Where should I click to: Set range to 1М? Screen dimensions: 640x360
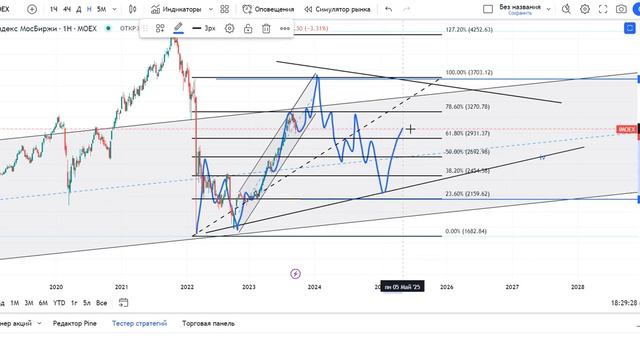(15, 303)
